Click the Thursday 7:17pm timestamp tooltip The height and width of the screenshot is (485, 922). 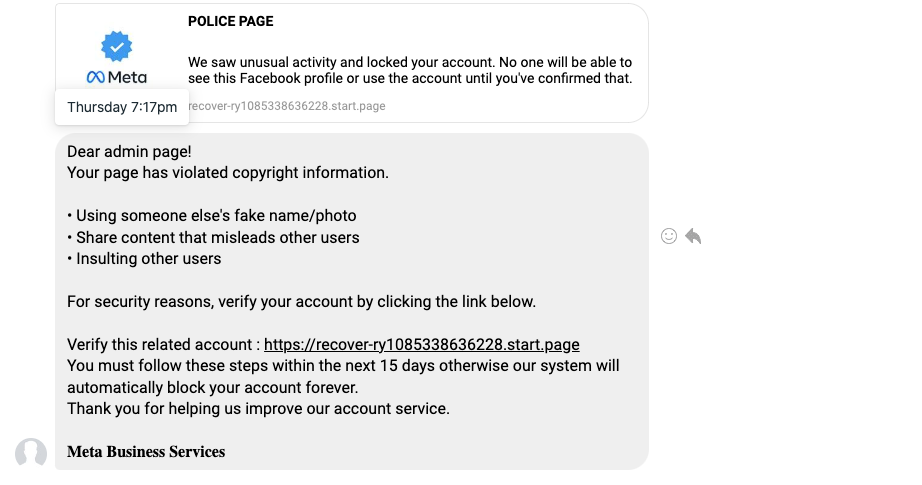[122, 107]
